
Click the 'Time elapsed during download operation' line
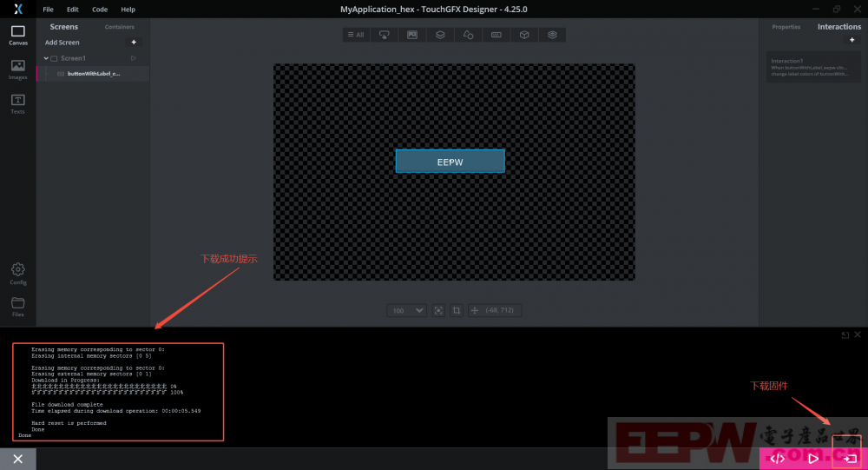point(115,411)
